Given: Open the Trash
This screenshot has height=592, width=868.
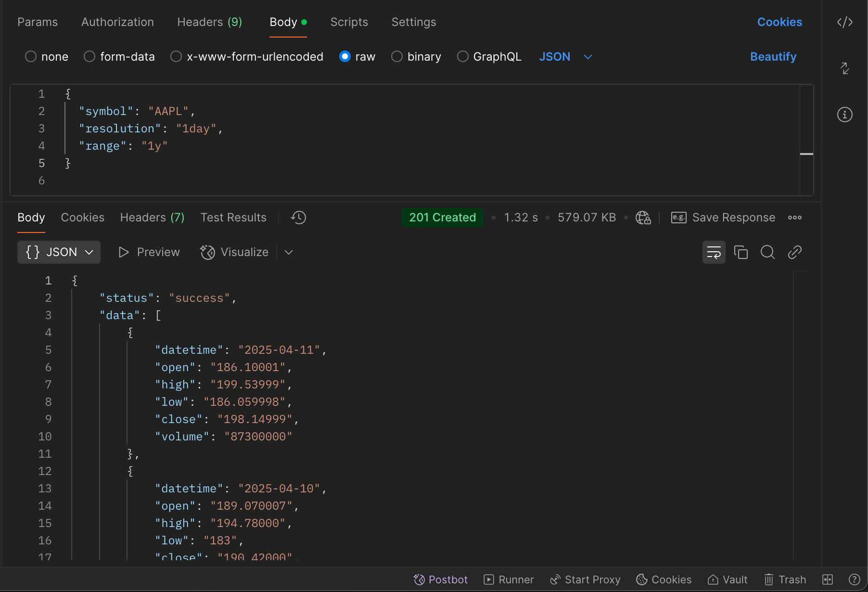Looking at the screenshot, I should click(x=785, y=579).
